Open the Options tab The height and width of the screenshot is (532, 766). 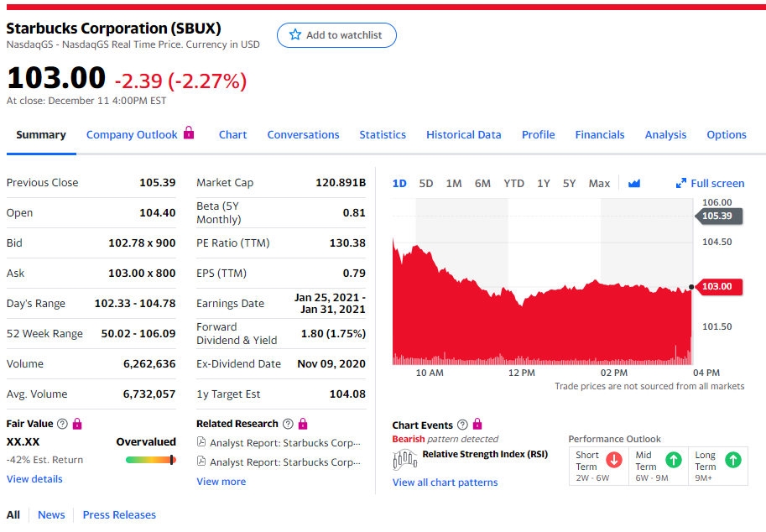[727, 135]
